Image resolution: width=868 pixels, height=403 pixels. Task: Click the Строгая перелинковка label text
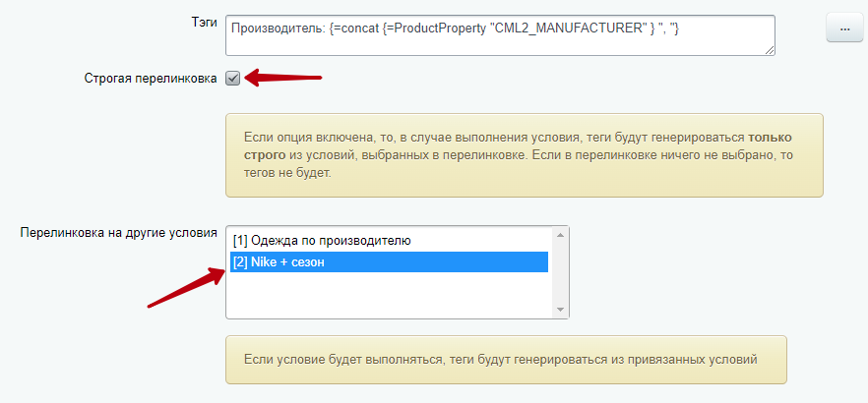(x=151, y=79)
